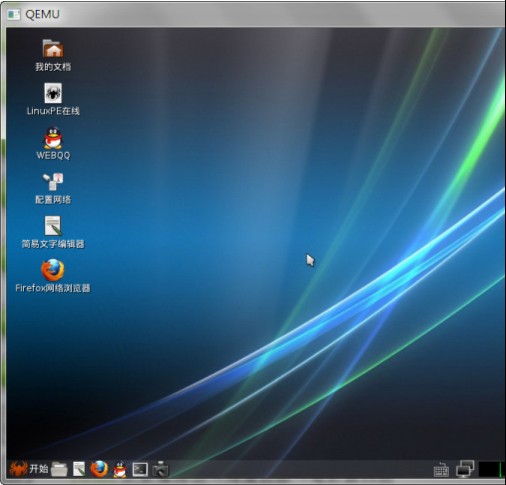The image size is (506, 485).
Task: Open the text editor taskbar shortcut
Action: [79, 469]
